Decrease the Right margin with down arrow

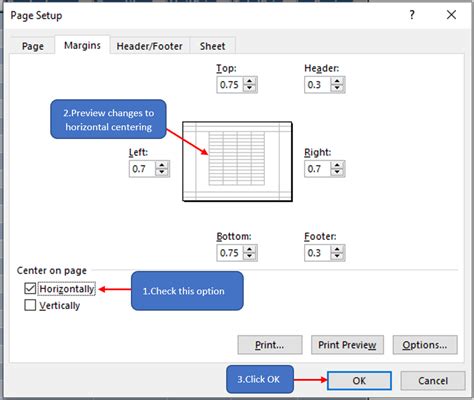[x=337, y=172]
